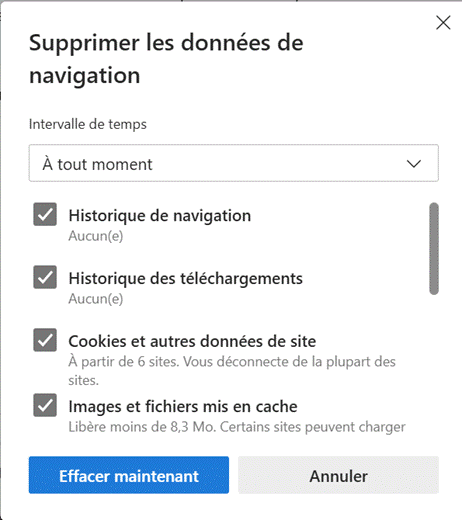Uncheck the 'Historique des téléchargements' checkbox
The height and width of the screenshot is (520, 462).
(x=45, y=277)
